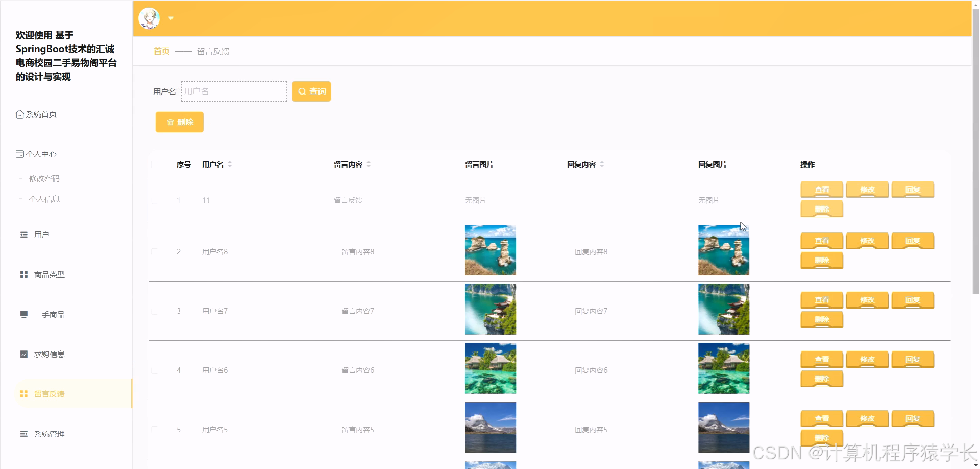Open 留言图片 thumbnail in 用户名8 row
The width and height of the screenshot is (980, 469).
click(491, 250)
